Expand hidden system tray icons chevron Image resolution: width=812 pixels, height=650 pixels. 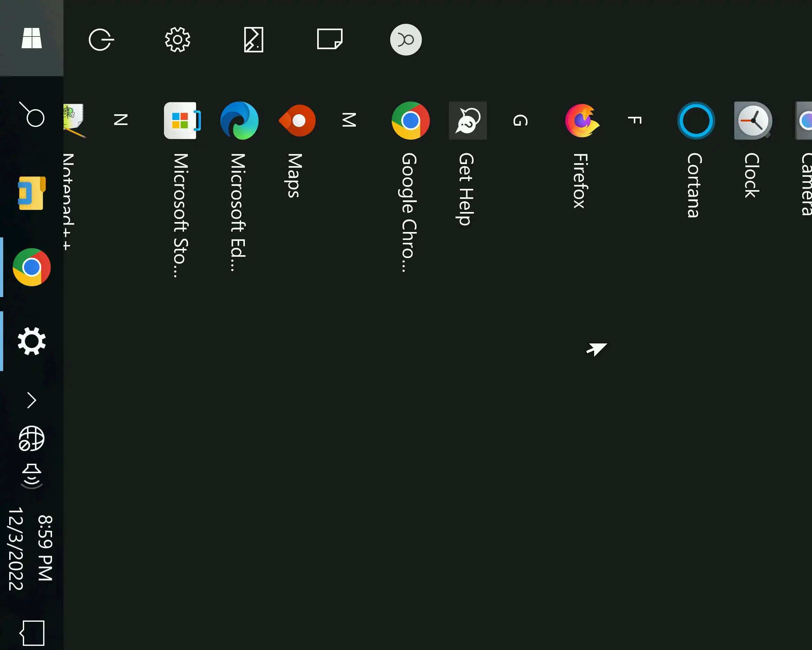(32, 400)
